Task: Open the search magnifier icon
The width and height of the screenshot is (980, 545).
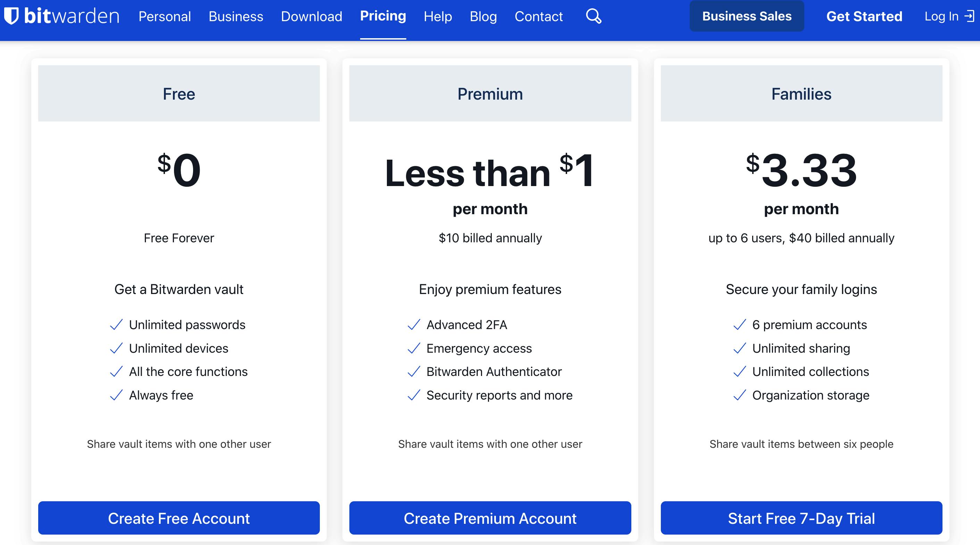Action: [x=593, y=16]
